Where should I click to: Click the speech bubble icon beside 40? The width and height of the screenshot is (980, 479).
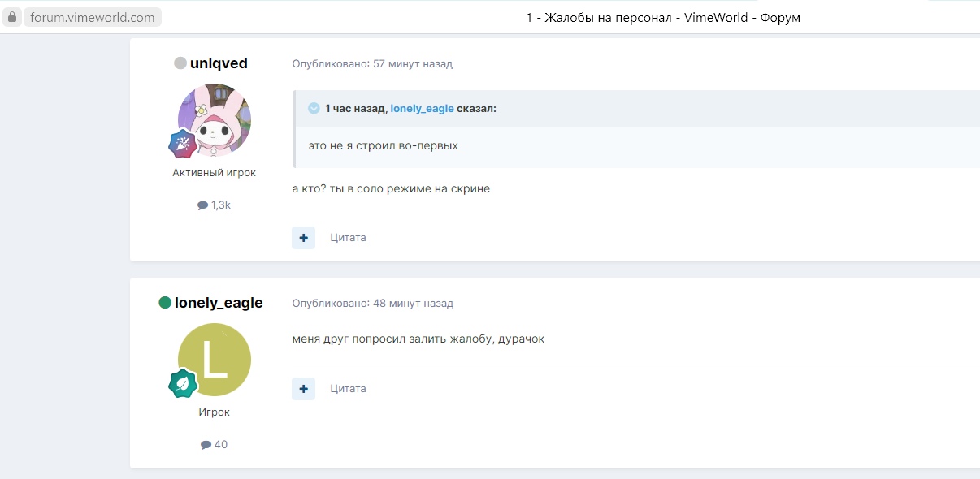click(206, 445)
